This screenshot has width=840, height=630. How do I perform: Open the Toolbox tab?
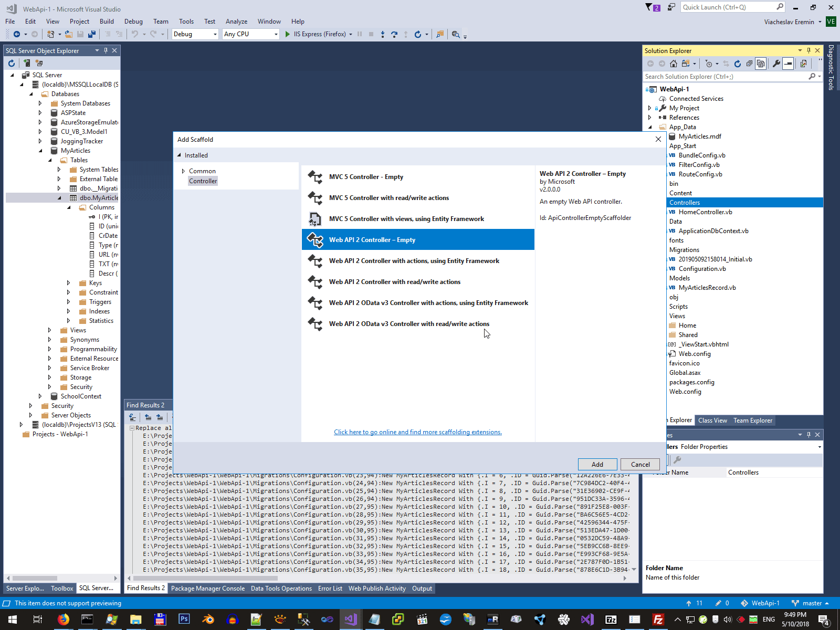(x=62, y=589)
